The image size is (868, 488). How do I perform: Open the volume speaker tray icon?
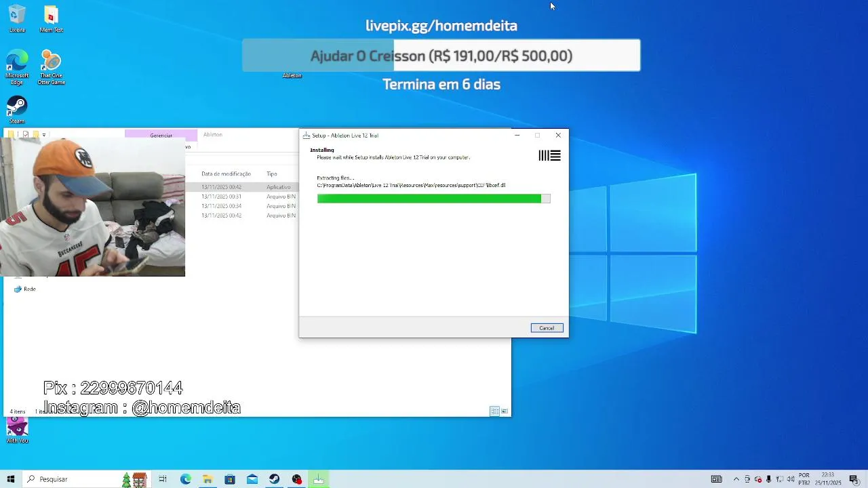click(791, 479)
